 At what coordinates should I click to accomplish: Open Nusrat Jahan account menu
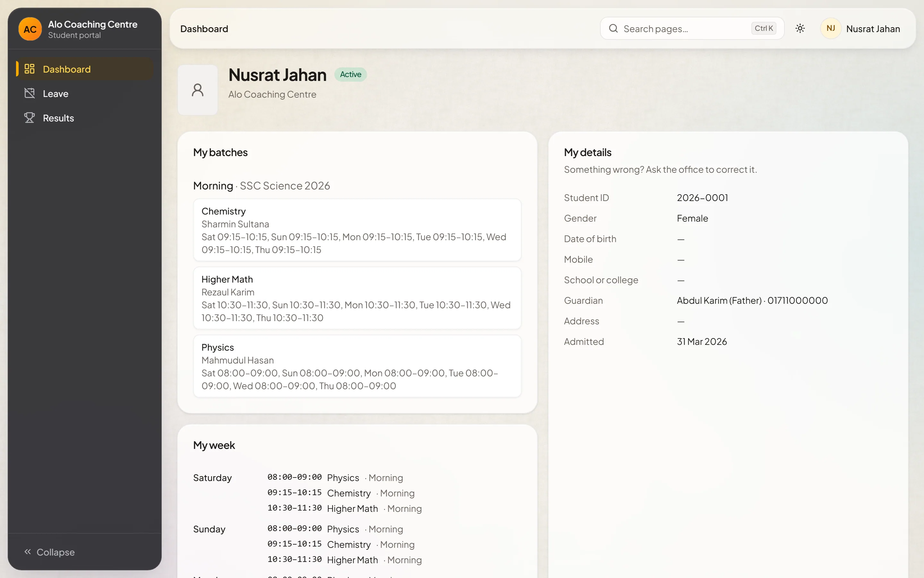pyautogui.click(x=860, y=28)
